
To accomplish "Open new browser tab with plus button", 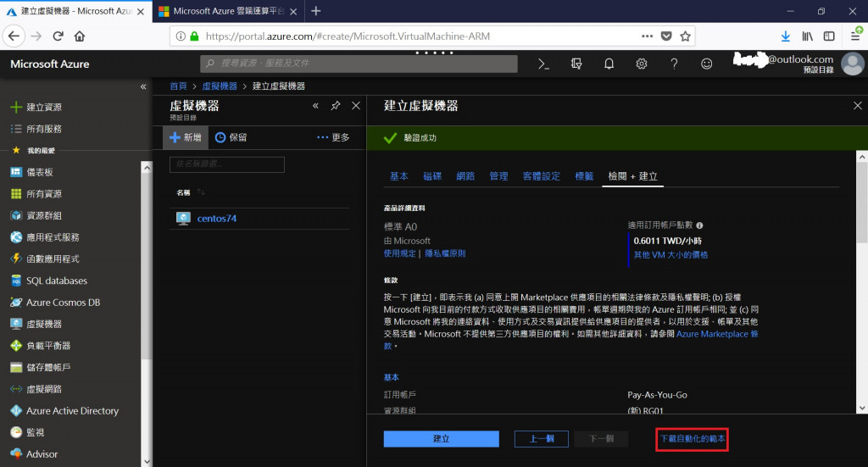I will (316, 10).
